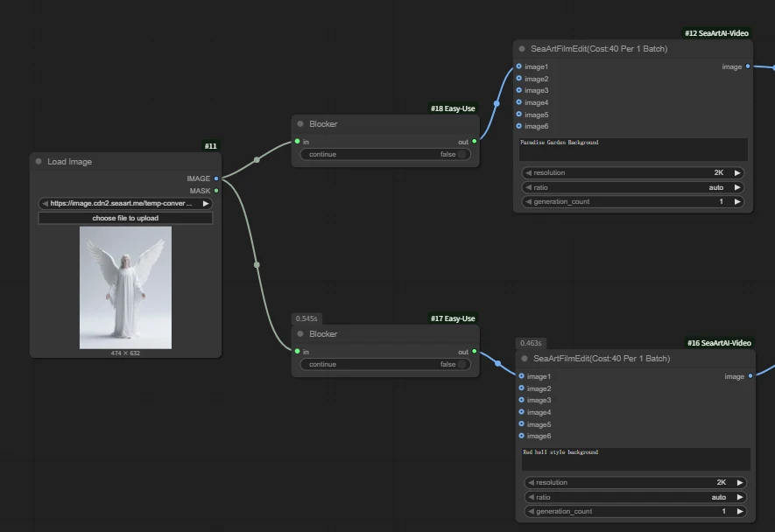Select SeaArtFilmEdit title of node #12
Screen dimensions: 775x532
(599, 49)
